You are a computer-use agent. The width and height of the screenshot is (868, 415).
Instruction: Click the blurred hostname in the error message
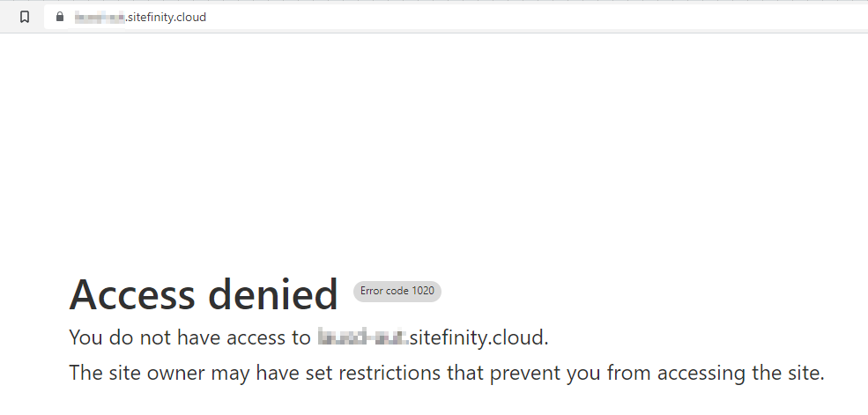coord(363,337)
